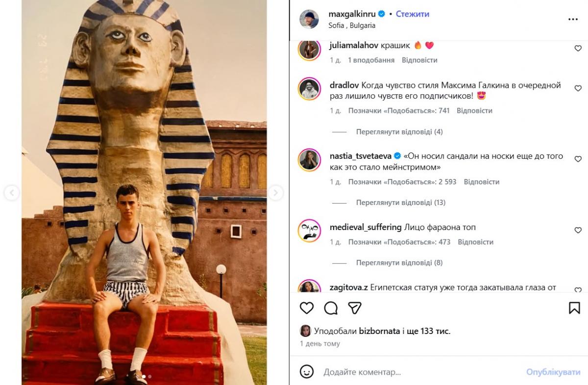Save the post with the bookmark icon
Image resolution: width=588 pixels, height=385 pixels.
574,308
